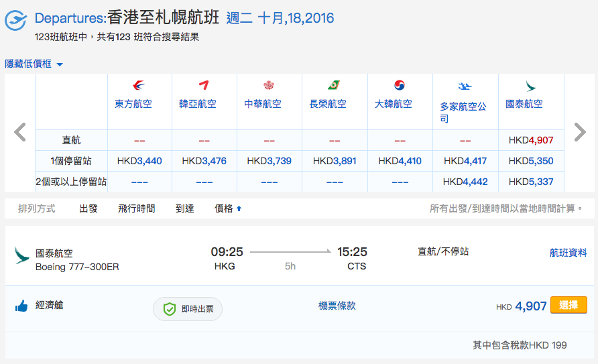Click the EVA Air green logo icon
The image size is (598, 364).
(x=334, y=85)
